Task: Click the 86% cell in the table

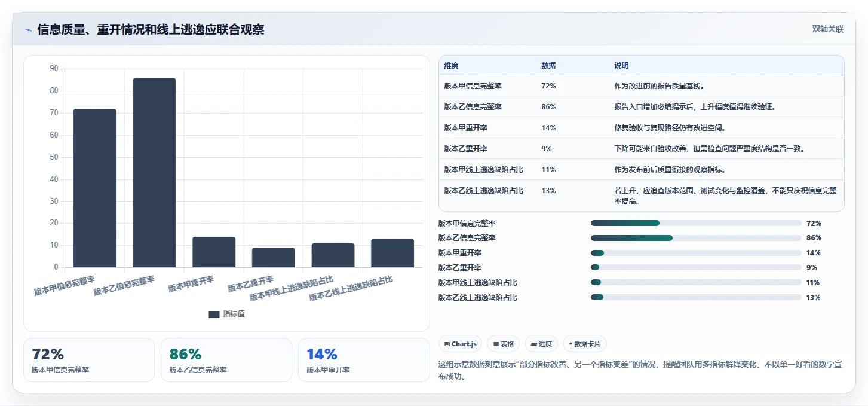Action: tap(548, 107)
